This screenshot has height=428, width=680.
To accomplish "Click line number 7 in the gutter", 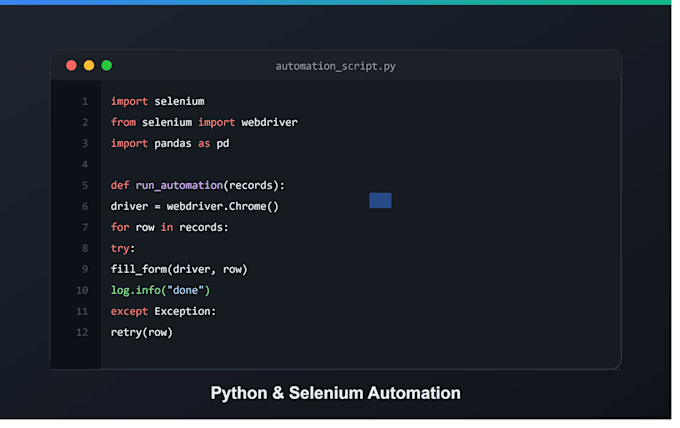I will coord(85,228).
